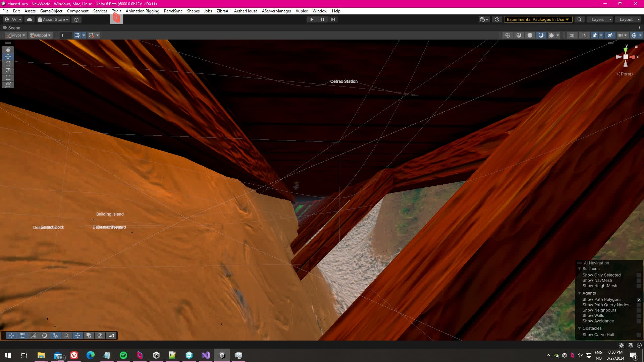Open the Pivot mode dropdown
This screenshot has height=362, width=644.
pos(16,35)
